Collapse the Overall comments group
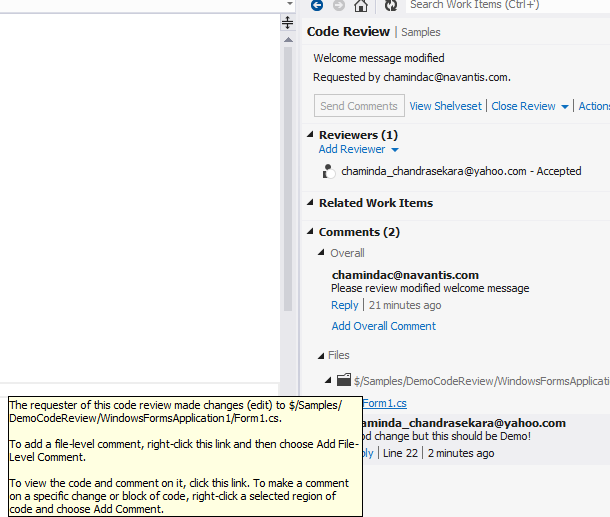Viewport: 610px width, 517px height. [x=321, y=253]
